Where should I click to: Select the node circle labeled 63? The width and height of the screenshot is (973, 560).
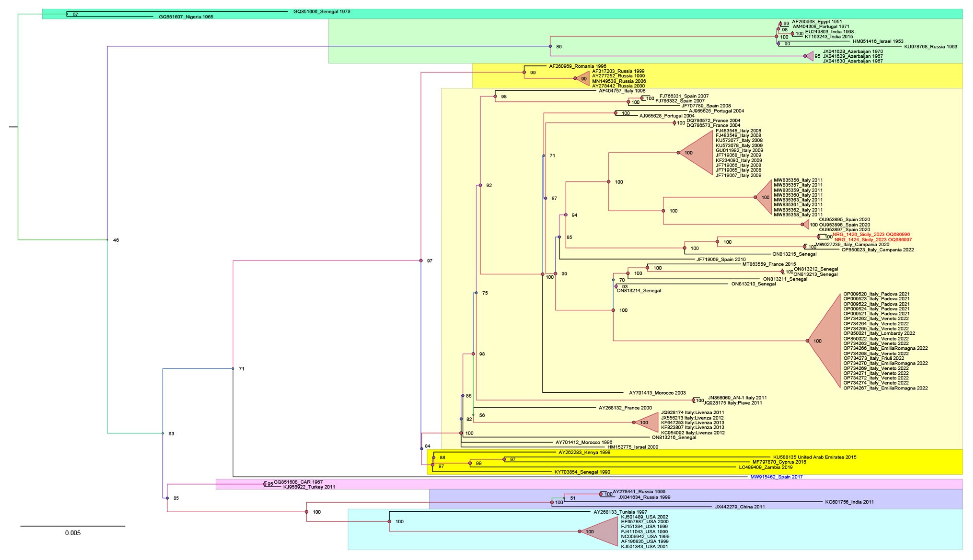pyautogui.click(x=163, y=434)
